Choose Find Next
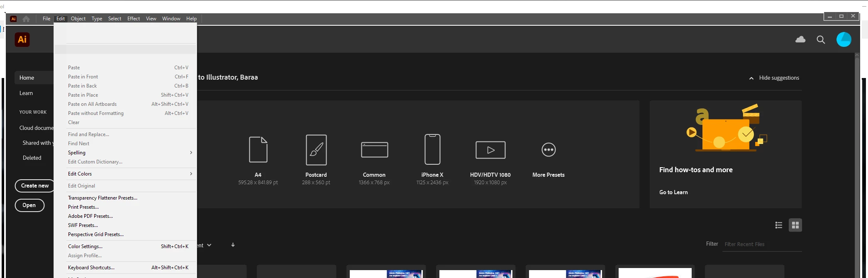868x278 pixels. pos(125,144)
